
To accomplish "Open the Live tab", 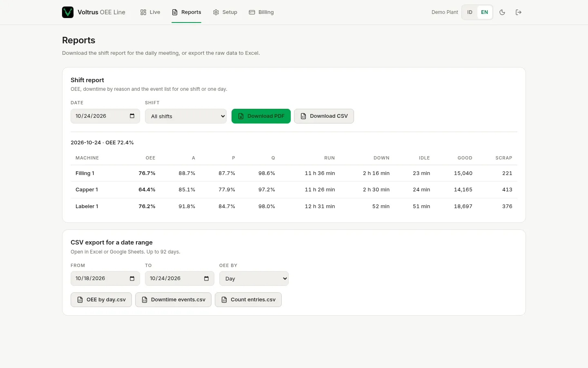I will pos(150,12).
